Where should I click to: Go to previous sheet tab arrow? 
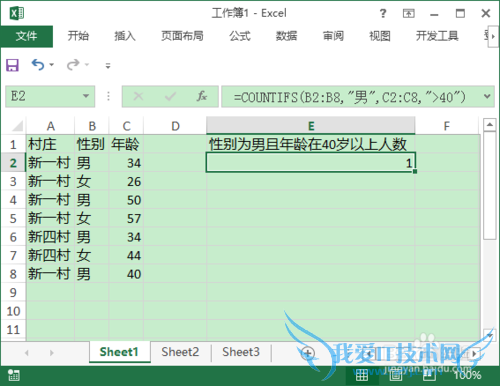[27, 353]
